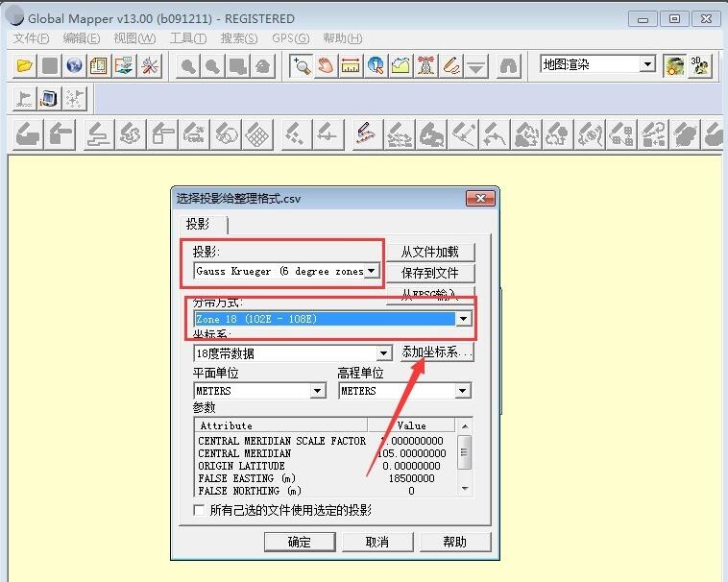Click the globe Download Online Data icon
This screenshot has width=728, height=582.
(74, 65)
